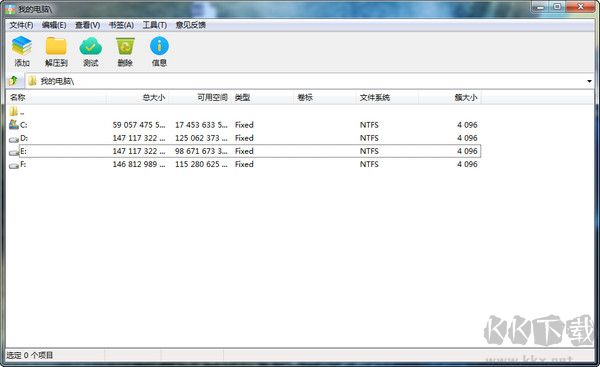The width and height of the screenshot is (600, 367).
Task: Click F: free space '115 280 625 ...'
Action: coord(201,164)
